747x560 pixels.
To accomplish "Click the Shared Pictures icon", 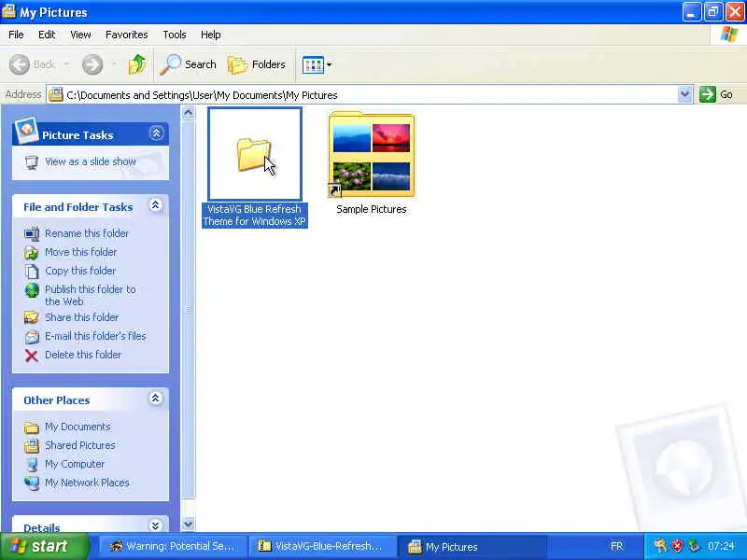I will coord(32,446).
